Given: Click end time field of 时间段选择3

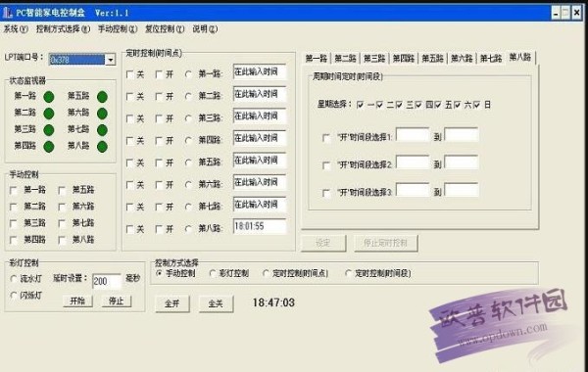Looking at the screenshot, I should coord(462,190).
